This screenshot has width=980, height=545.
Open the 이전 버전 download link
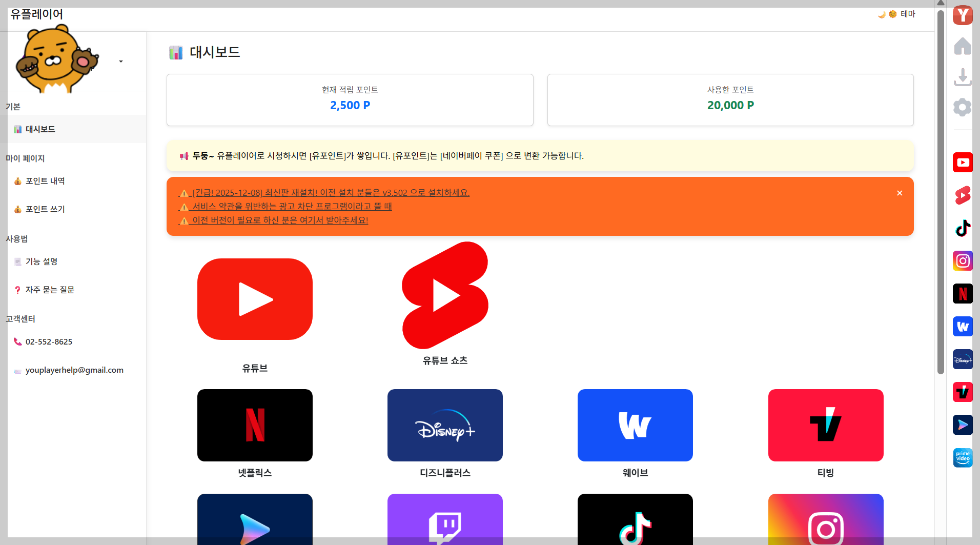(x=273, y=220)
